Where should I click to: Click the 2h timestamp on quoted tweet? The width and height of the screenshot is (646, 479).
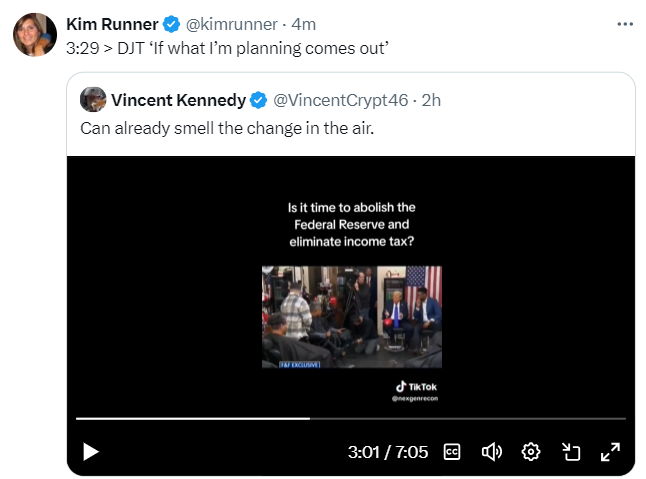click(x=432, y=100)
